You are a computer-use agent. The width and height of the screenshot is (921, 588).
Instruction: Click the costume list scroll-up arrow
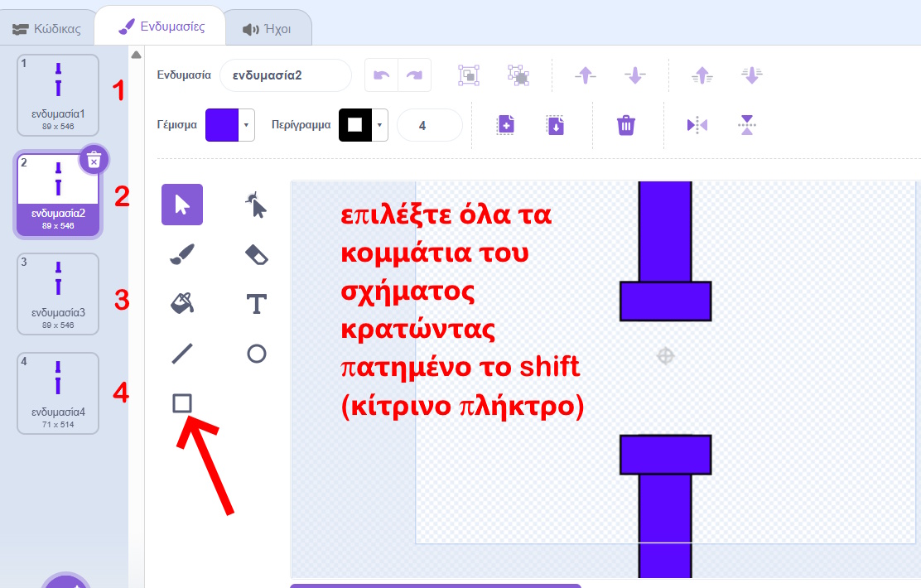[137, 55]
